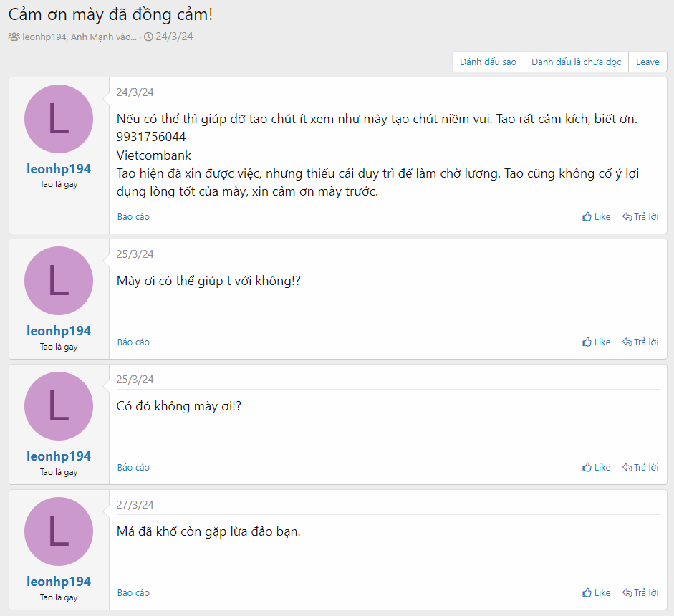The height and width of the screenshot is (616, 674).
Task: Leave the conversation
Action: pos(647,62)
